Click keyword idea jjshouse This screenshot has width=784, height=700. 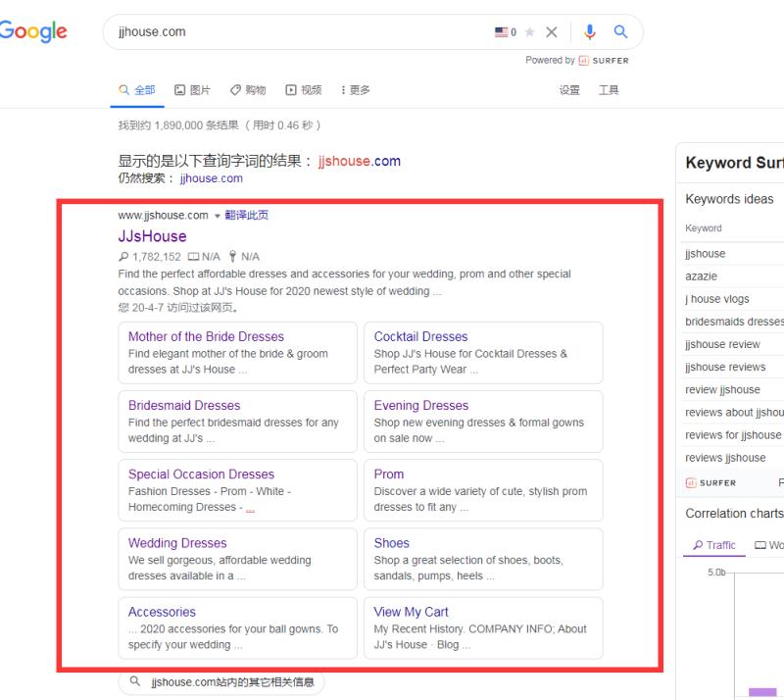705,254
